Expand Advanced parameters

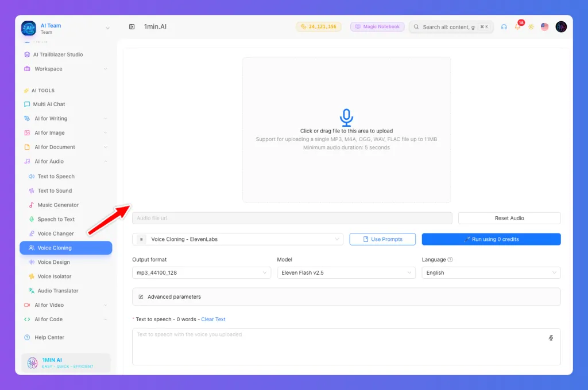346,297
